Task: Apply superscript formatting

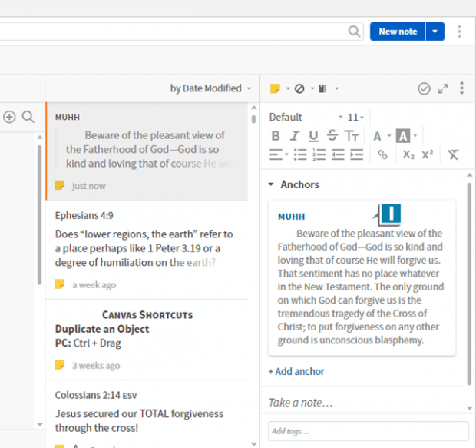Action: [x=428, y=154]
